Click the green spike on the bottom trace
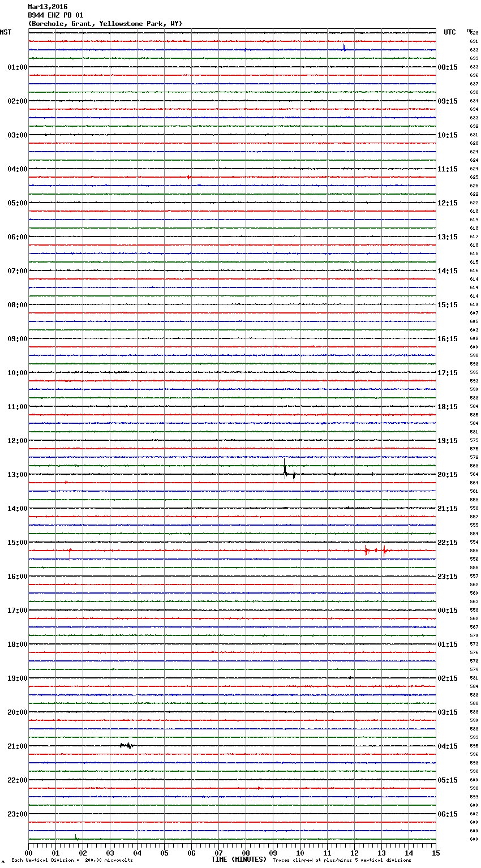 tap(76, 837)
